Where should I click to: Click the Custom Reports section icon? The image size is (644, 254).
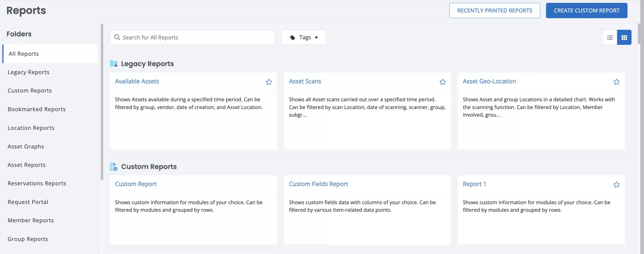(x=114, y=167)
